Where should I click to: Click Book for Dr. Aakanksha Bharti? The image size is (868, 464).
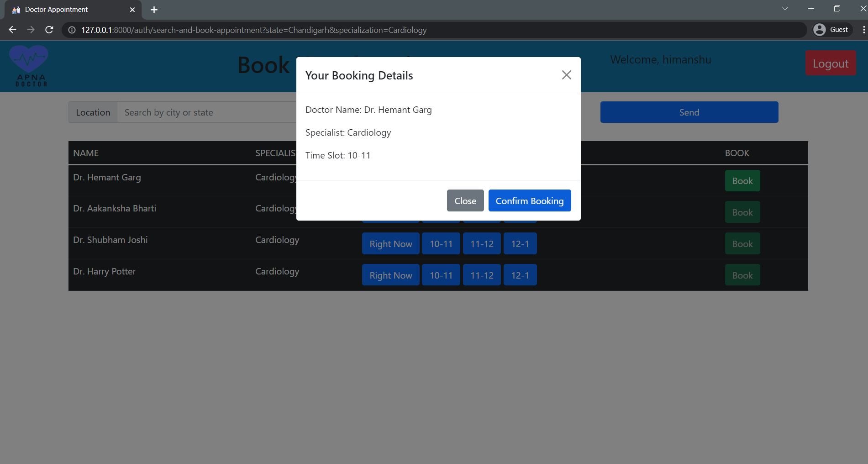pos(742,212)
